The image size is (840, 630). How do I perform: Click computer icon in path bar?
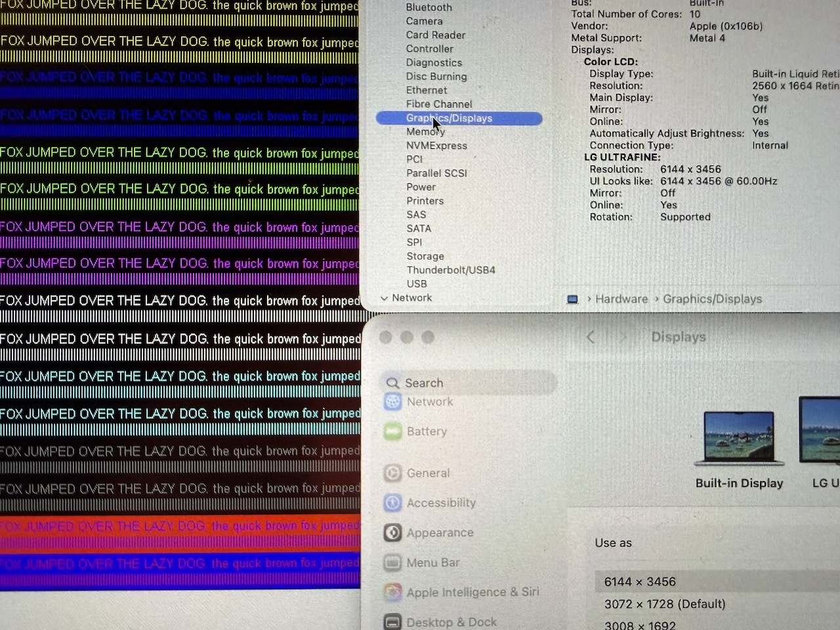(x=572, y=299)
